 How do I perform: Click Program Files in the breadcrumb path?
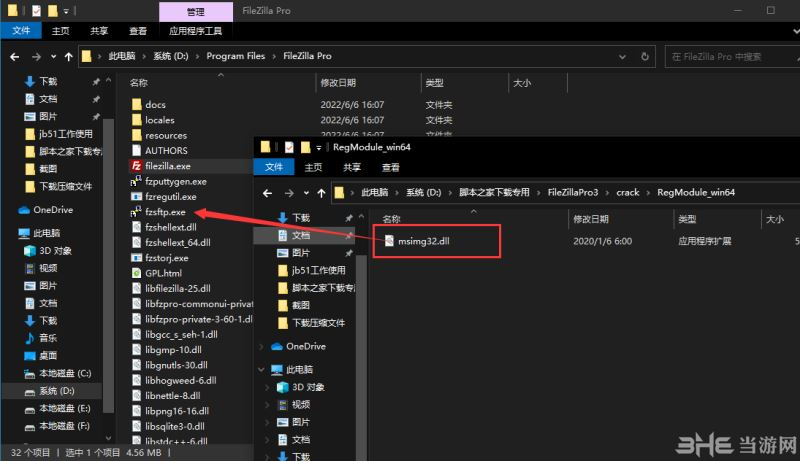(236, 56)
